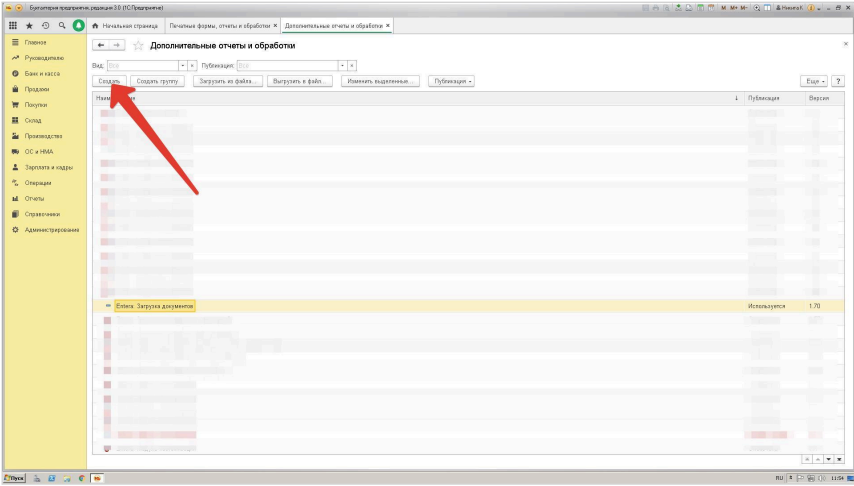The height and width of the screenshot is (486, 854).
Task: Open the Руководителю section
Action: point(44,58)
